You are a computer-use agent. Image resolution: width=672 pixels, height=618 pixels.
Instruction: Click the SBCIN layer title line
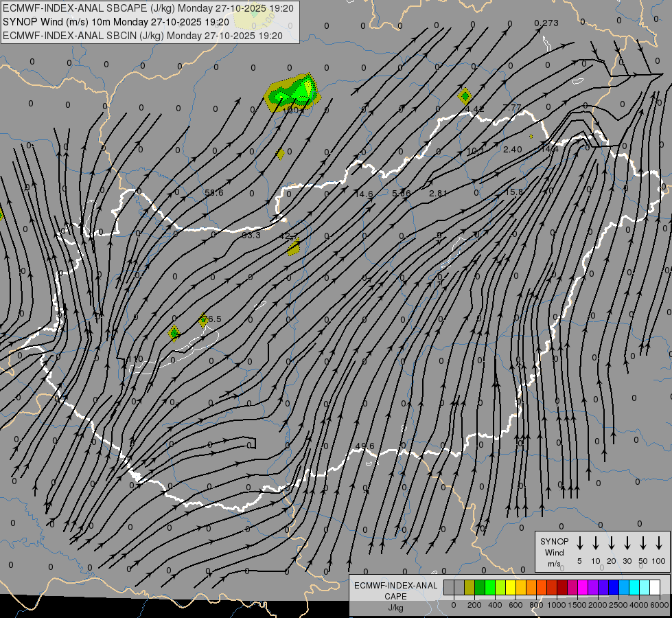tap(143, 36)
